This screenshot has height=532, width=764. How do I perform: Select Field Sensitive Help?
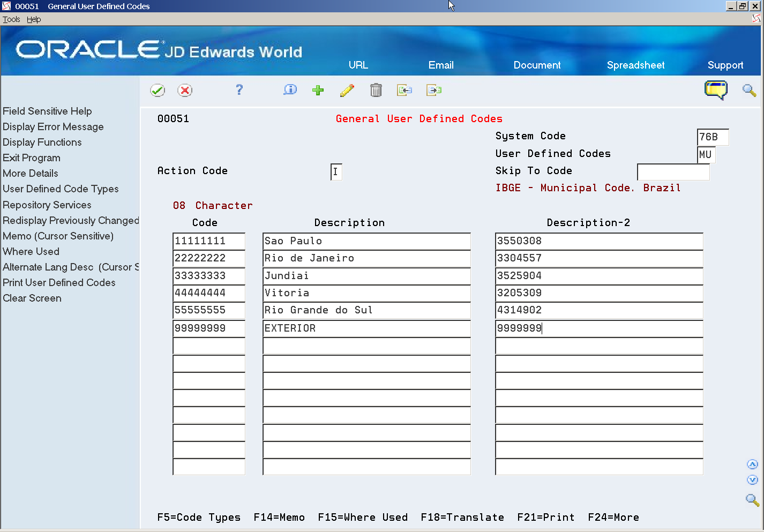pos(47,111)
